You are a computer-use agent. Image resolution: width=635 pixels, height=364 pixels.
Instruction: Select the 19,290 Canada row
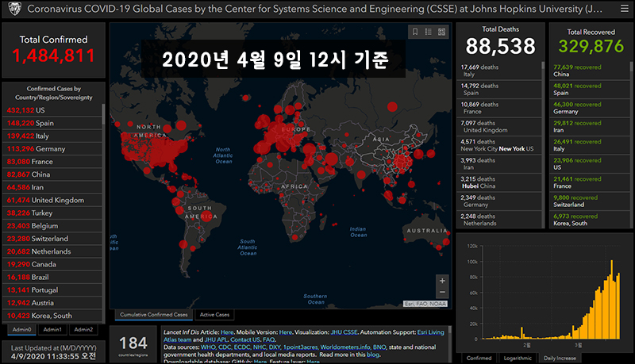52,264
